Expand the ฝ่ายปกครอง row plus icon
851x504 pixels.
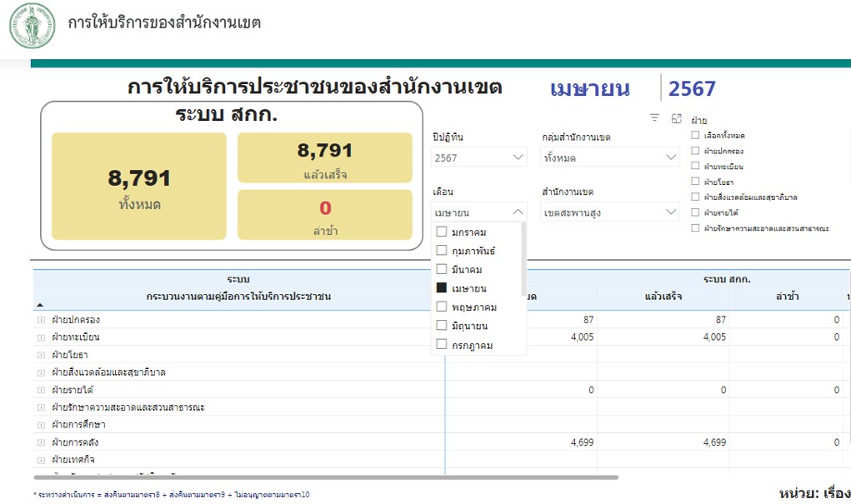coord(41,320)
